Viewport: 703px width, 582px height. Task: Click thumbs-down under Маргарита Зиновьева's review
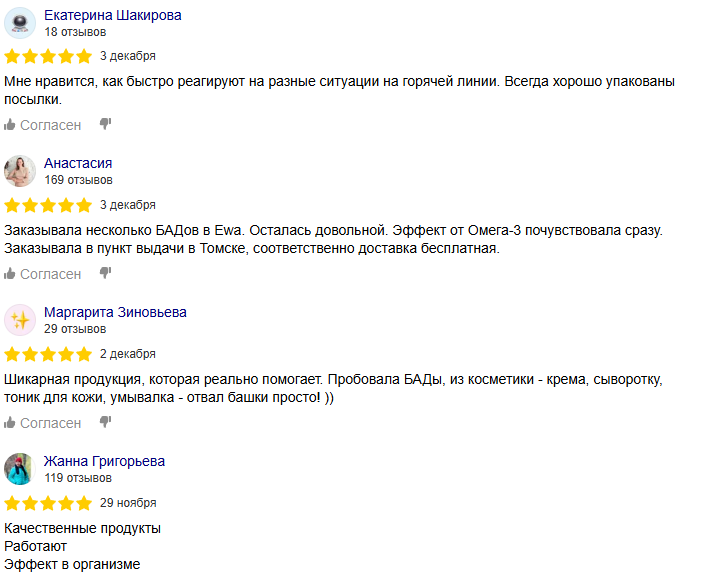tap(105, 423)
